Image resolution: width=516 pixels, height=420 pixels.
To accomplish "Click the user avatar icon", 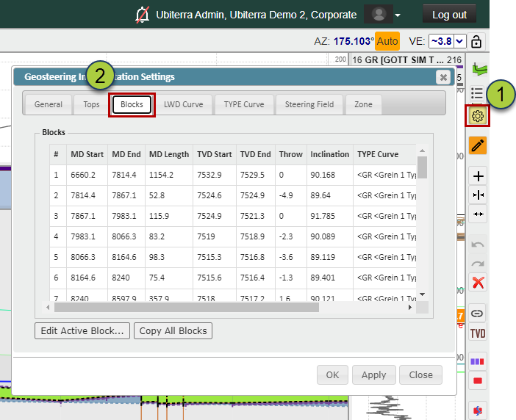I will tap(379, 15).
